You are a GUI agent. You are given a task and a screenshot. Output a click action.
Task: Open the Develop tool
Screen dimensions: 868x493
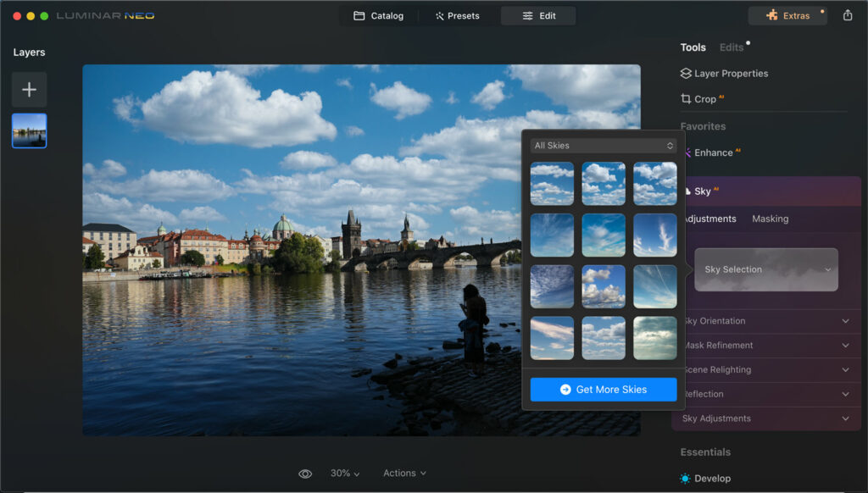712,479
